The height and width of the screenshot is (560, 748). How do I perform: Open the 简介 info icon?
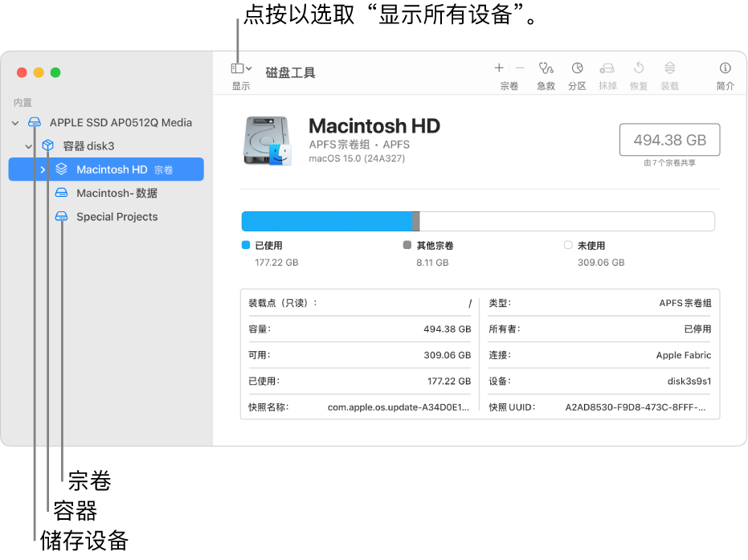[x=725, y=68]
